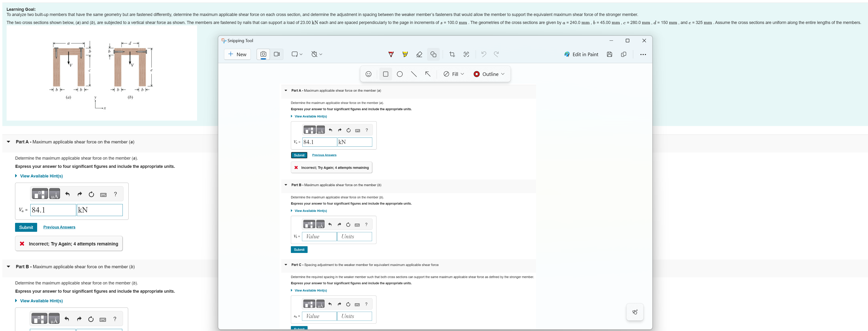Image resolution: width=868 pixels, height=331 pixels.
Task: Open the See more menu
Action: [643, 54]
